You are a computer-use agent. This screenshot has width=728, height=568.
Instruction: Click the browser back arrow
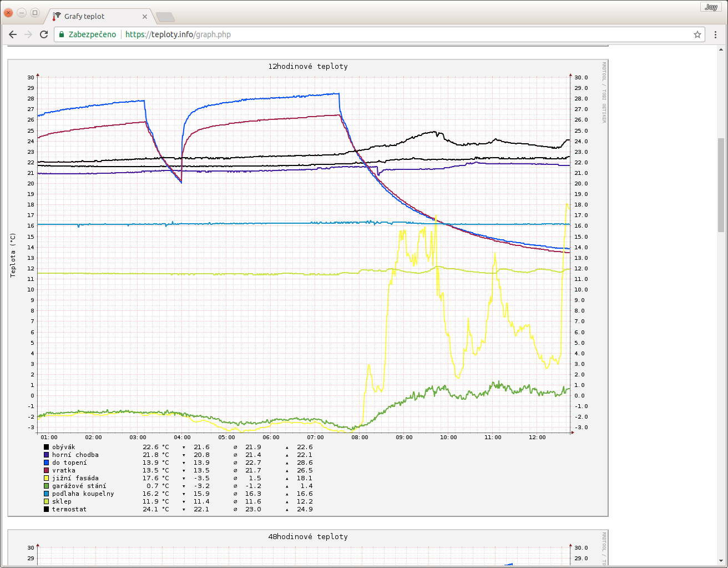pyautogui.click(x=13, y=34)
